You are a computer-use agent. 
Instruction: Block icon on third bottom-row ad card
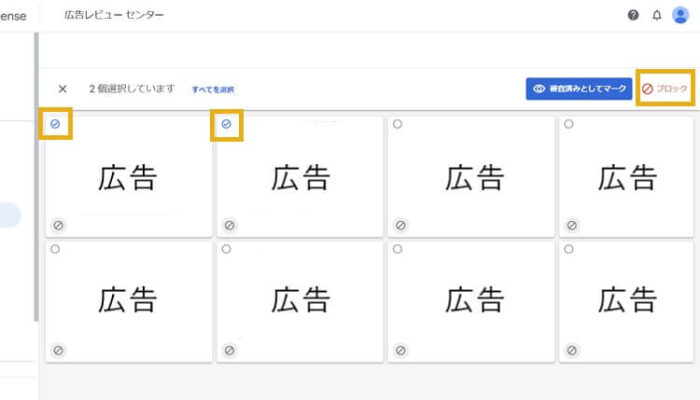401,350
